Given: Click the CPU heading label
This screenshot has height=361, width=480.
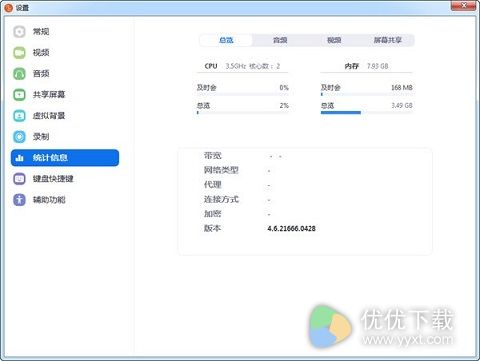Looking at the screenshot, I should click(211, 66).
